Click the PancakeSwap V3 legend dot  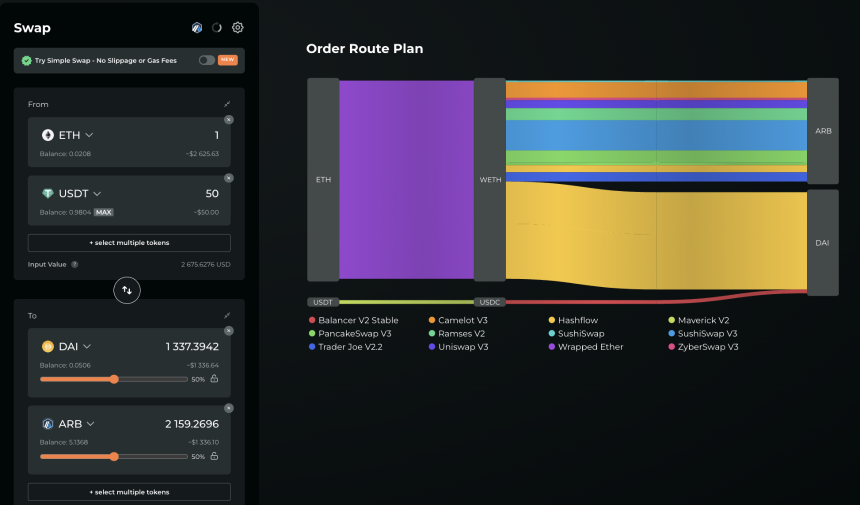312,333
